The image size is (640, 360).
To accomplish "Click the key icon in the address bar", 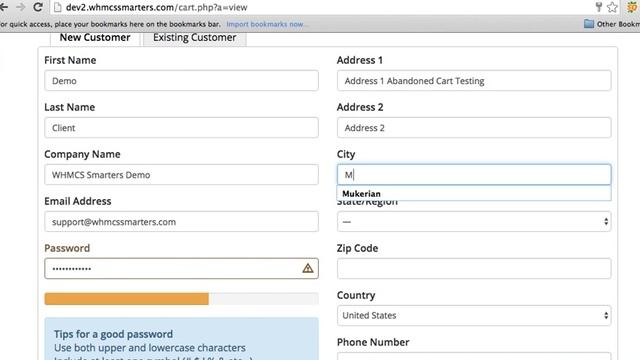I will tap(599, 7).
